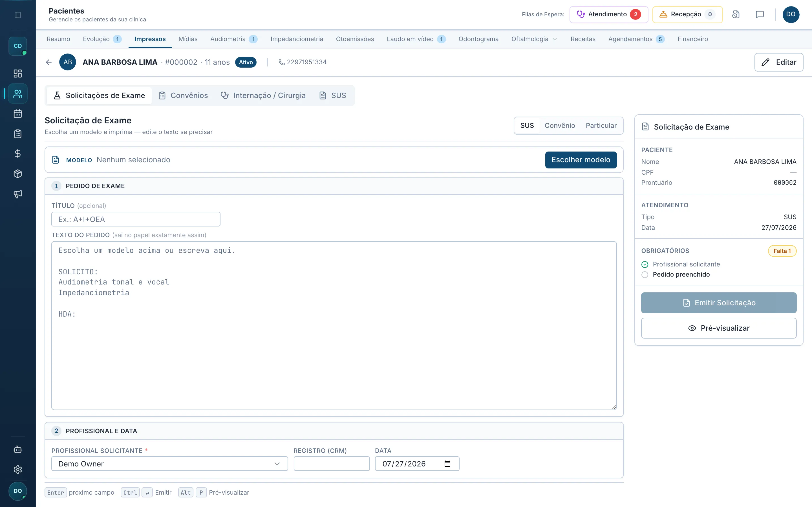Open the Profissional Solicitante dropdown
This screenshot has width=812, height=507.
tap(169, 464)
